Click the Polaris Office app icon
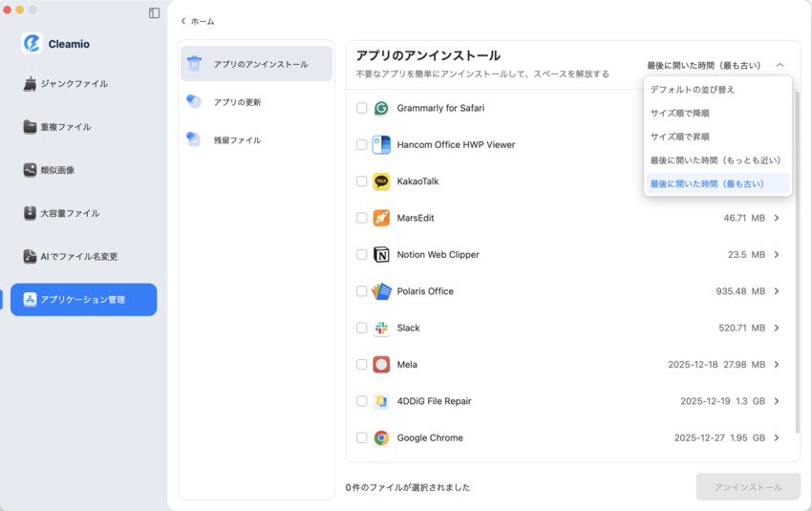This screenshot has height=511, width=812. point(381,291)
